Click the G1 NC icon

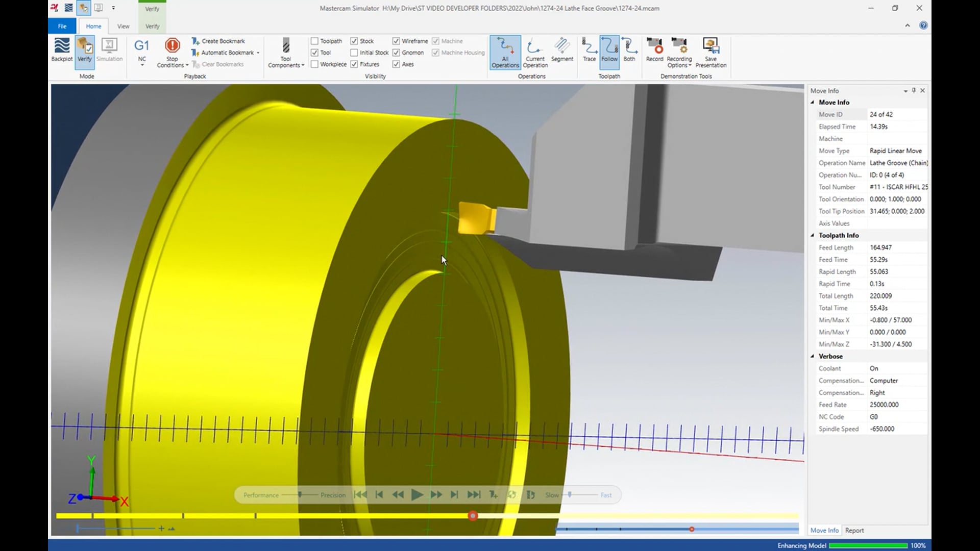[142, 46]
